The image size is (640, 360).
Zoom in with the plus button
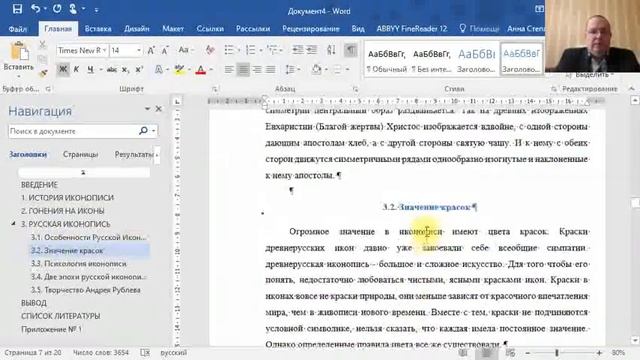599,353
